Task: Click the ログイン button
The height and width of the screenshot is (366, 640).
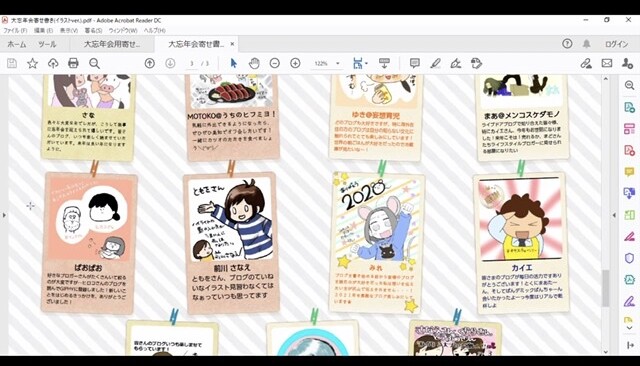Action: (x=616, y=44)
